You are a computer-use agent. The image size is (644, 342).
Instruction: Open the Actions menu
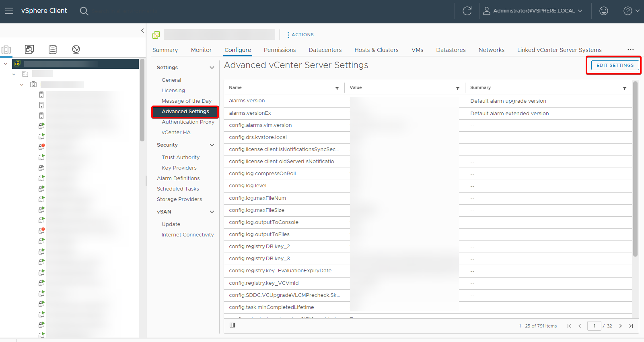[x=300, y=35]
